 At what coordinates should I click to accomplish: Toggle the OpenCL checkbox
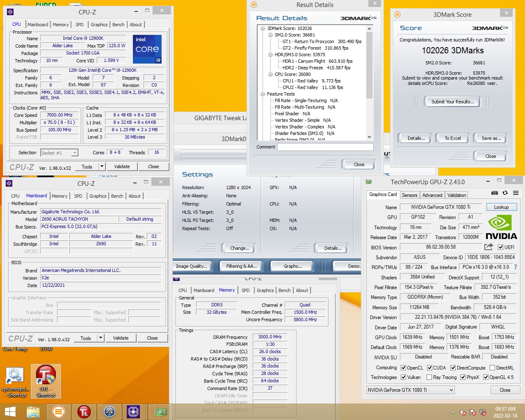tap(403, 367)
